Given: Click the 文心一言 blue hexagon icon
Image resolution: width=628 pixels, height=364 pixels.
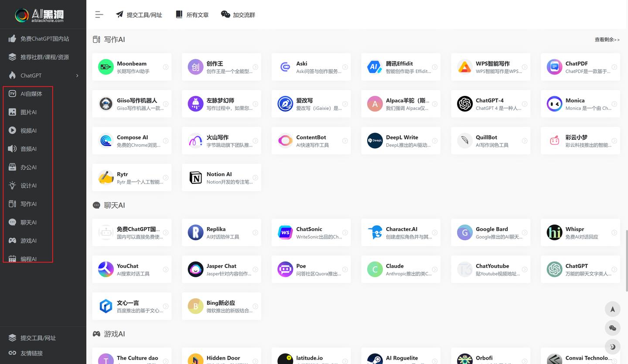Looking at the screenshot, I should point(106,306).
